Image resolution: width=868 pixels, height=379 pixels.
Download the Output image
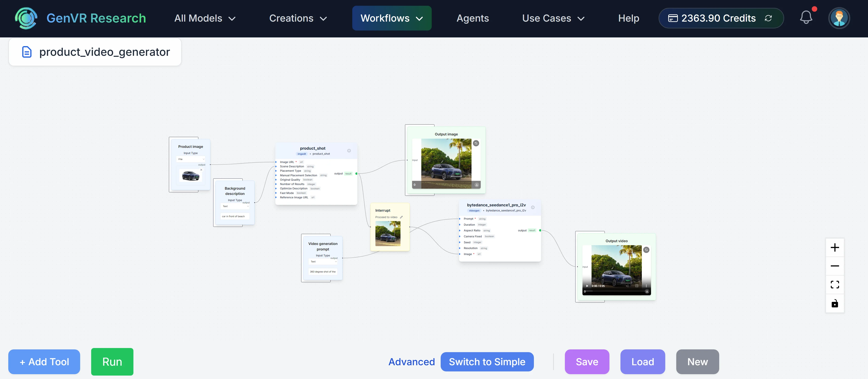point(477,185)
